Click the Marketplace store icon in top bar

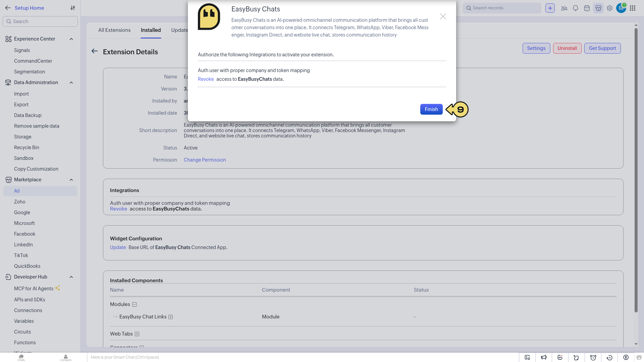[598, 8]
